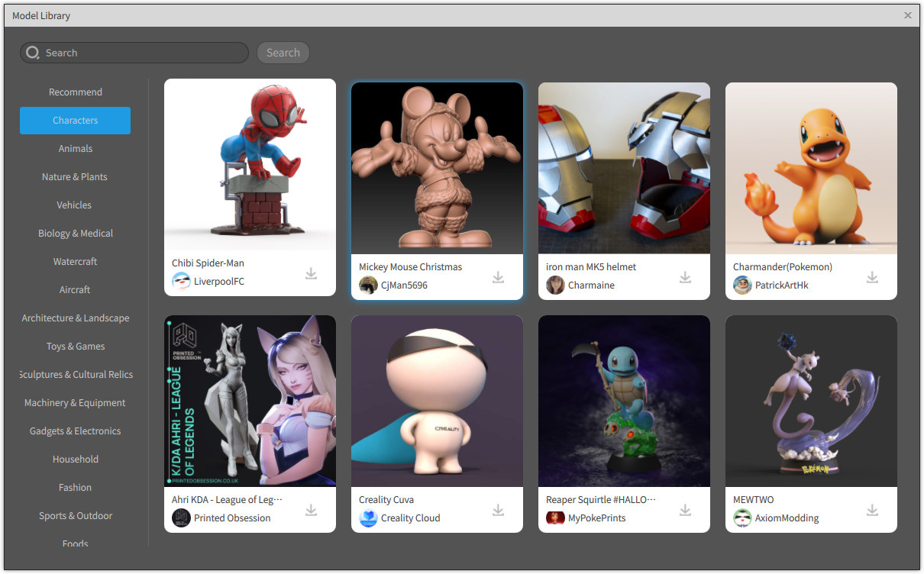Open the Chibi Spider-Man thumbnail

point(250,164)
